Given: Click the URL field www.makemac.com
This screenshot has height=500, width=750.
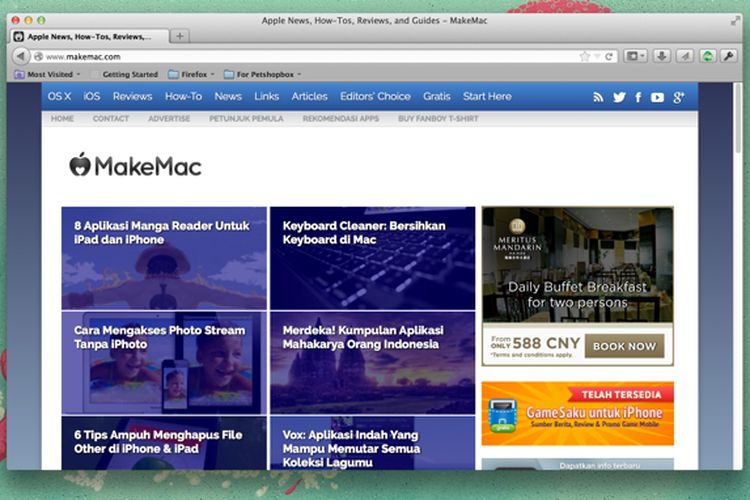Looking at the screenshot, I should click(x=306, y=56).
